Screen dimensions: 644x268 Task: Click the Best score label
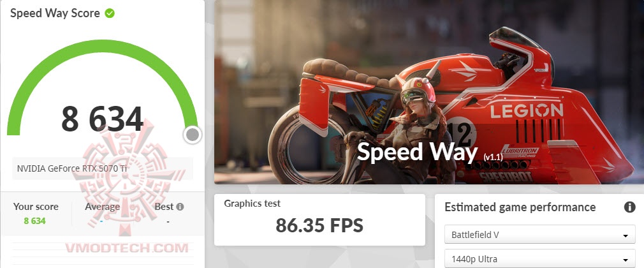coord(164,207)
